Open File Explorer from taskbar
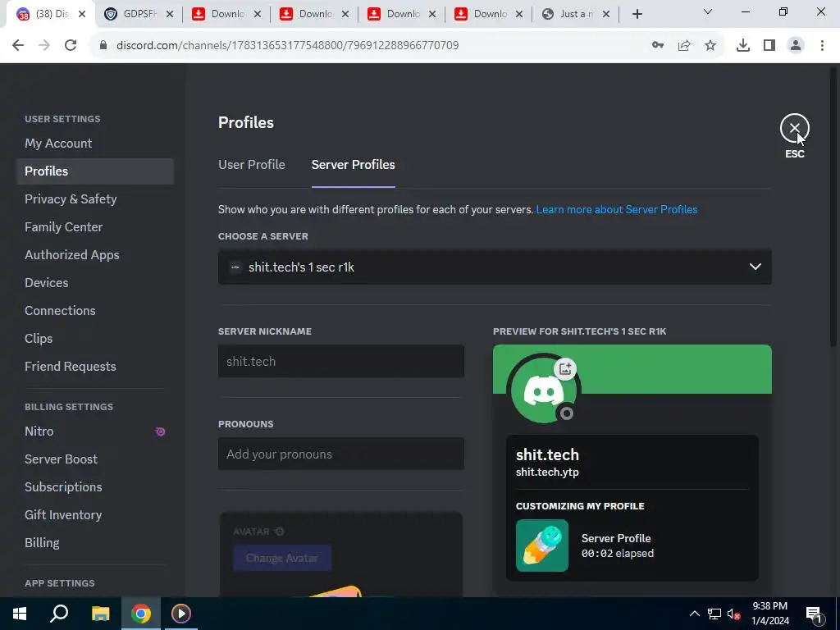Viewport: 840px width, 630px height. point(100,614)
